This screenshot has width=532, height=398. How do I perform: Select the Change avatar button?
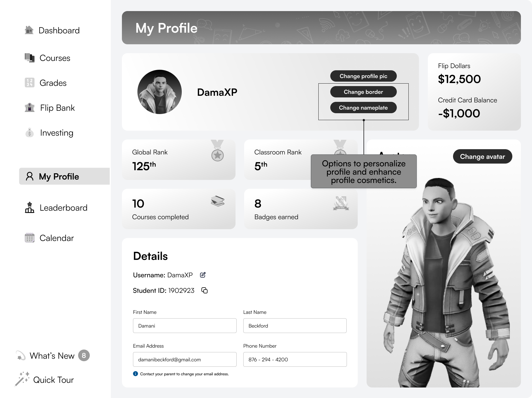(x=482, y=156)
